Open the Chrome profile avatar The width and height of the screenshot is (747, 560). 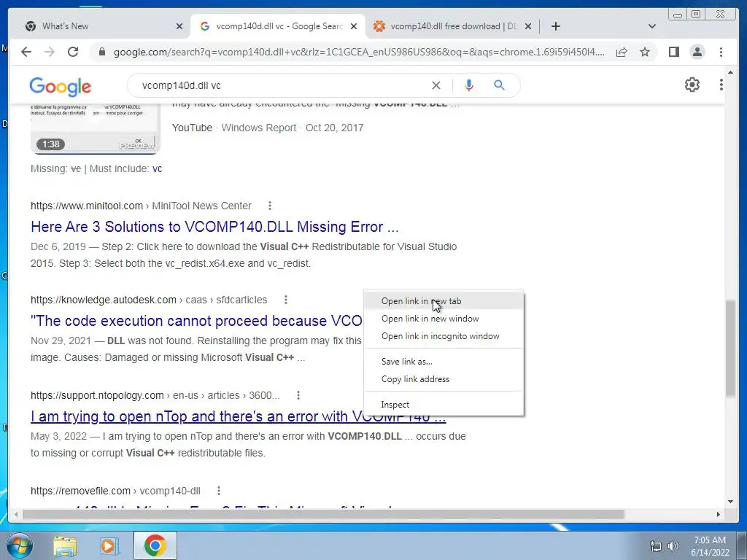(x=697, y=52)
